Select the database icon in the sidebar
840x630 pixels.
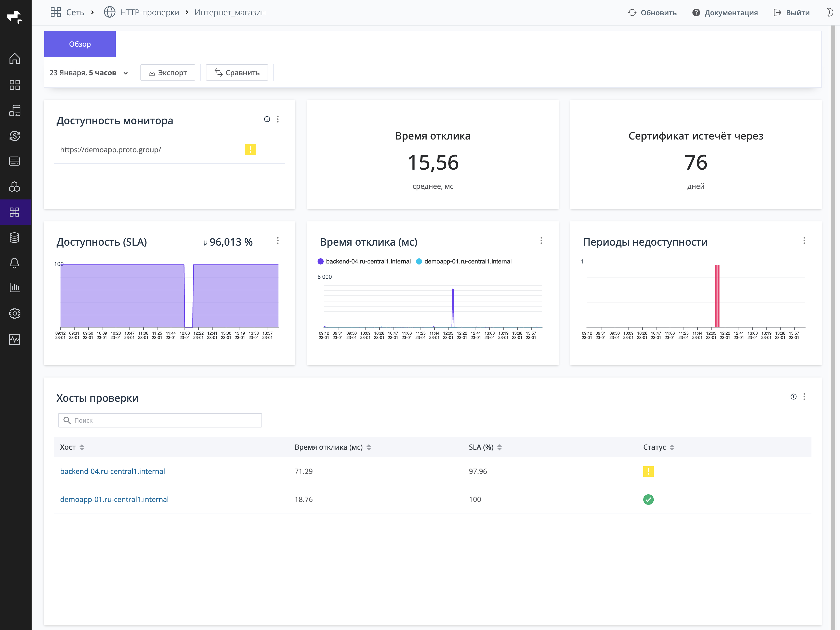[15, 237]
